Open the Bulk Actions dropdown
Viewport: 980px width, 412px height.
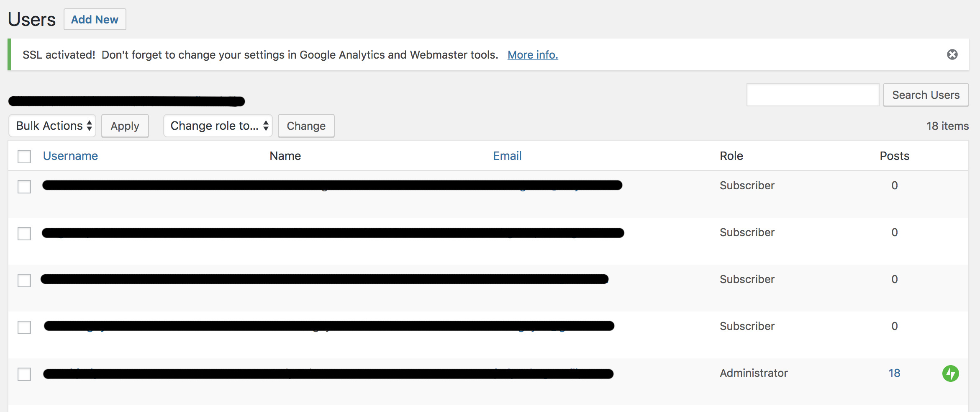coord(52,126)
